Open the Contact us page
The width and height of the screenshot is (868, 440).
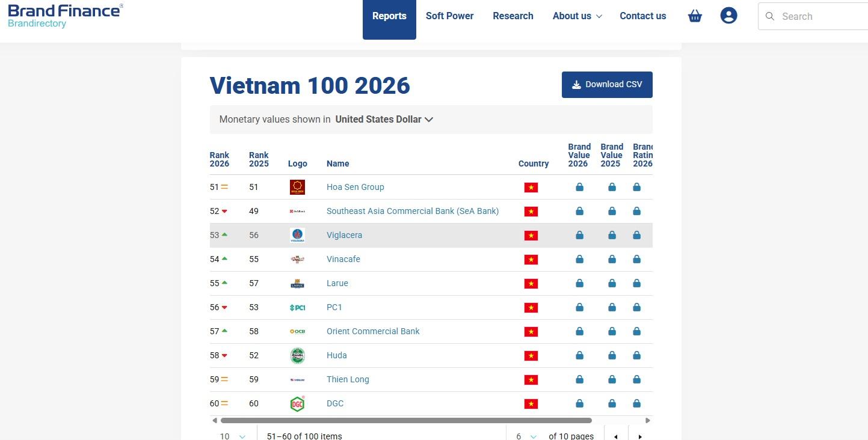pyautogui.click(x=643, y=16)
